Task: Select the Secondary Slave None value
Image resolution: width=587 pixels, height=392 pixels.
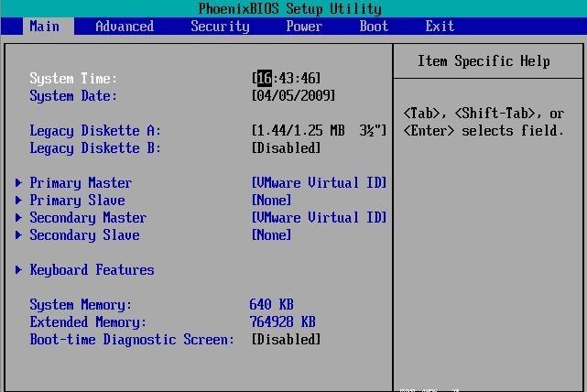Action: point(271,235)
